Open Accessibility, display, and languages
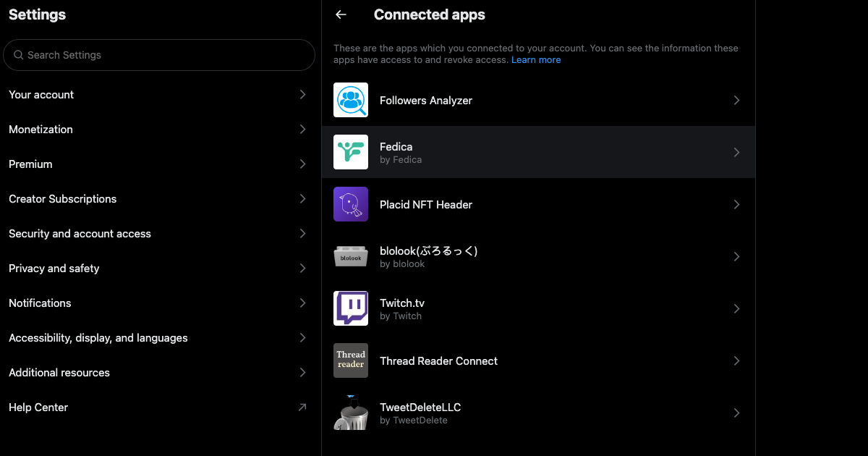This screenshot has width=868, height=456. [x=98, y=338]
